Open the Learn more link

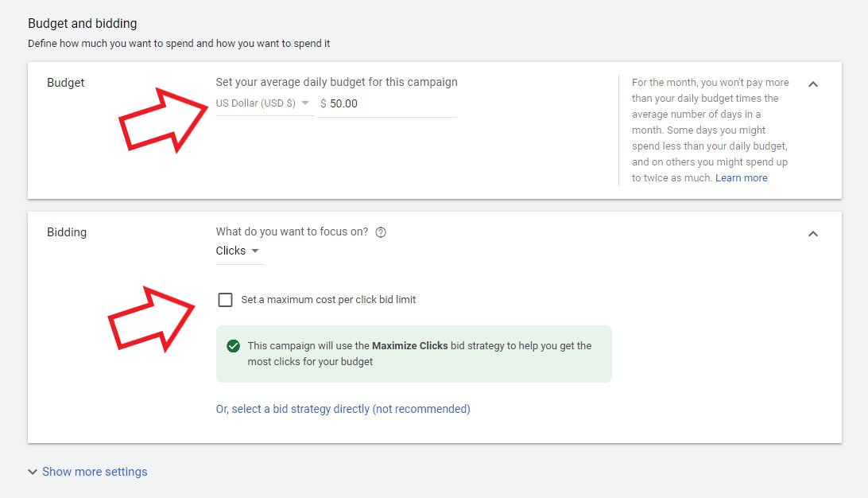[741, 177]
